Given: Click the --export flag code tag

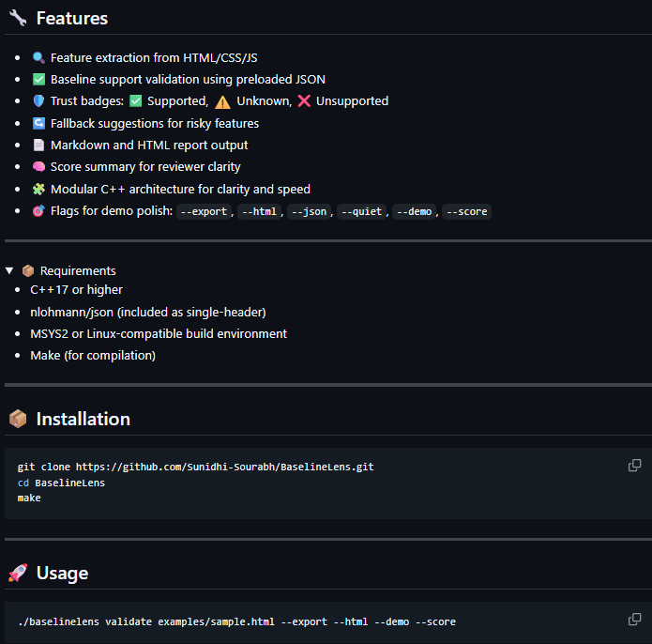Looking at the screenshot, I should (204, 212).
